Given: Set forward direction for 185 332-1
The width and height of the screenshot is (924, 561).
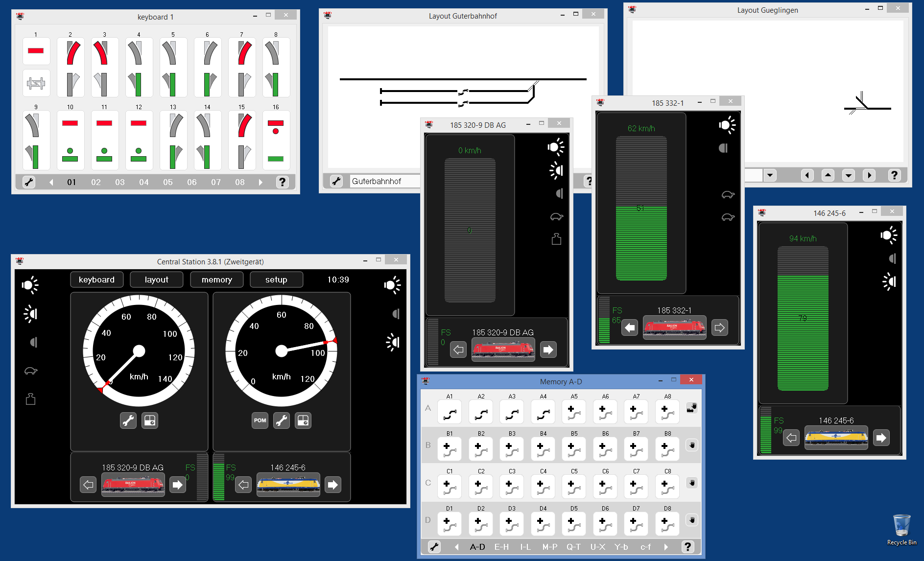Looking at the screenshot, I should click(x=719, y=327).
